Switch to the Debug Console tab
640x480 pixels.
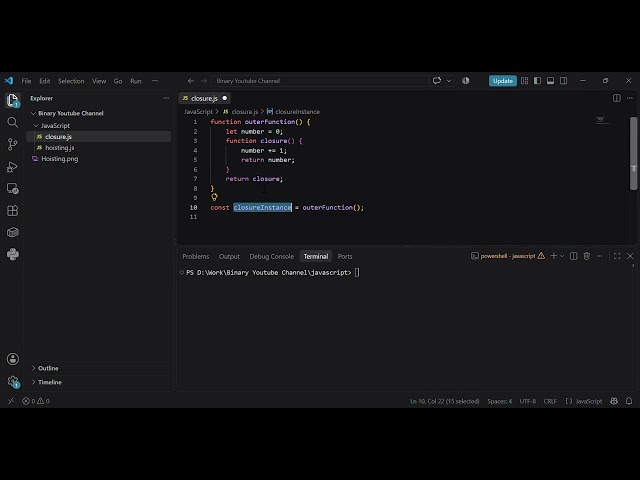point(271,256)
